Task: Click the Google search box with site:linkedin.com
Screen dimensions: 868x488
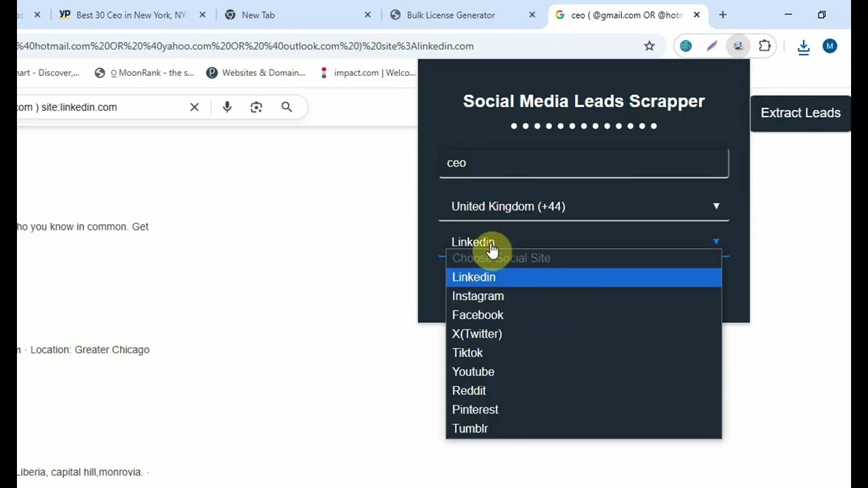Action: (102, 107)
